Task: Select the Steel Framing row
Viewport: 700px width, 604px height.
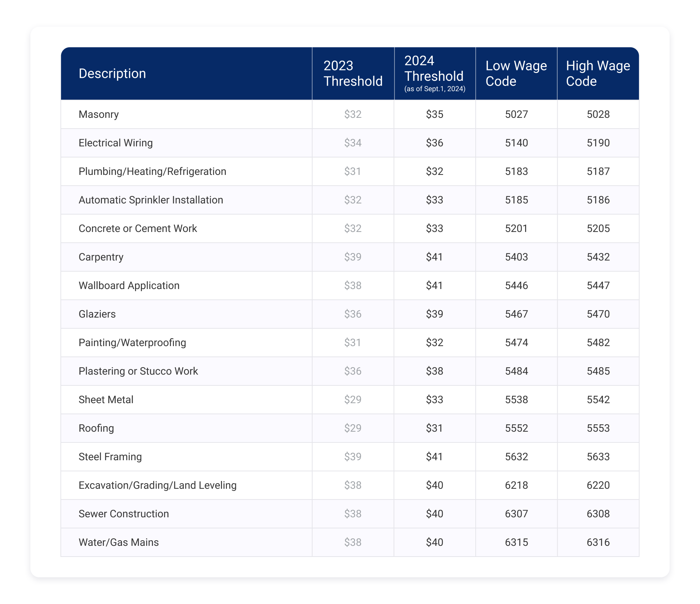Action: pos(110,457)
